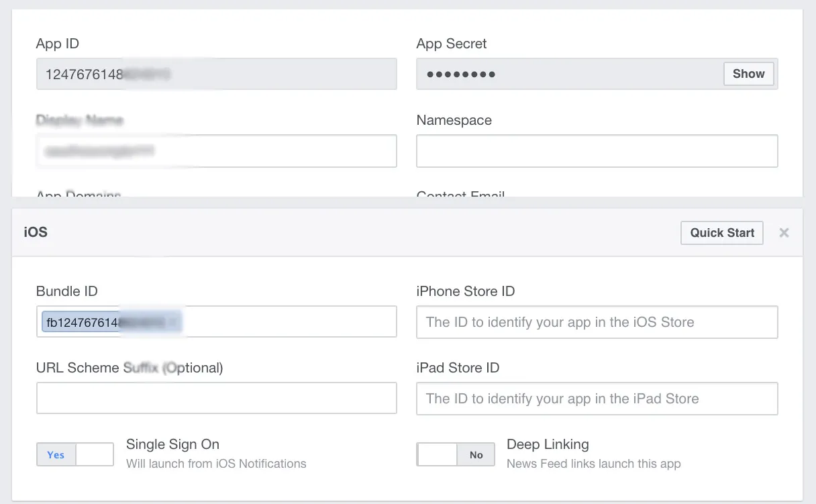Show the App Secret value
Screen dimensions: 816x504
[748, 74]
